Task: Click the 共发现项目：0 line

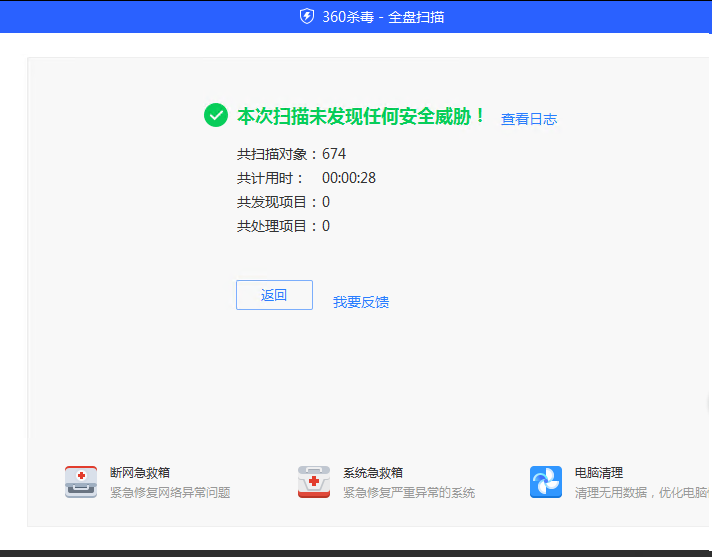Action: tap(283, 202)
